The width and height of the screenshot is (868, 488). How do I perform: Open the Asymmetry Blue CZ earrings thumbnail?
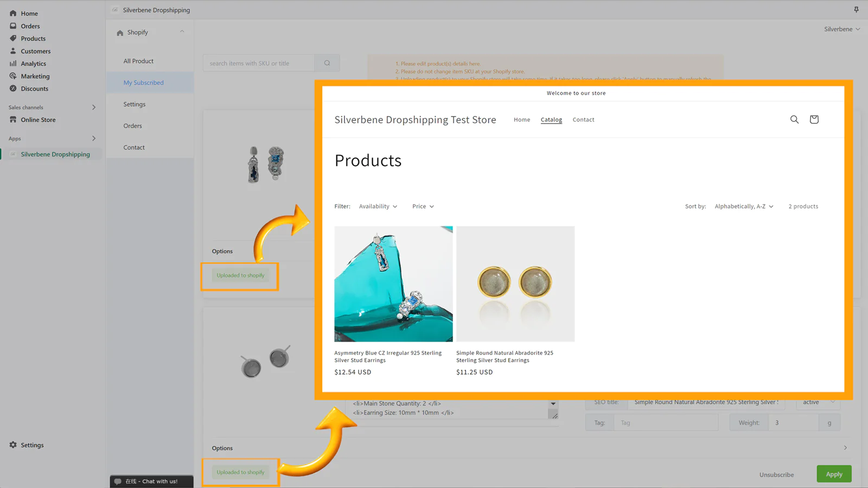[x=393, y=284]
